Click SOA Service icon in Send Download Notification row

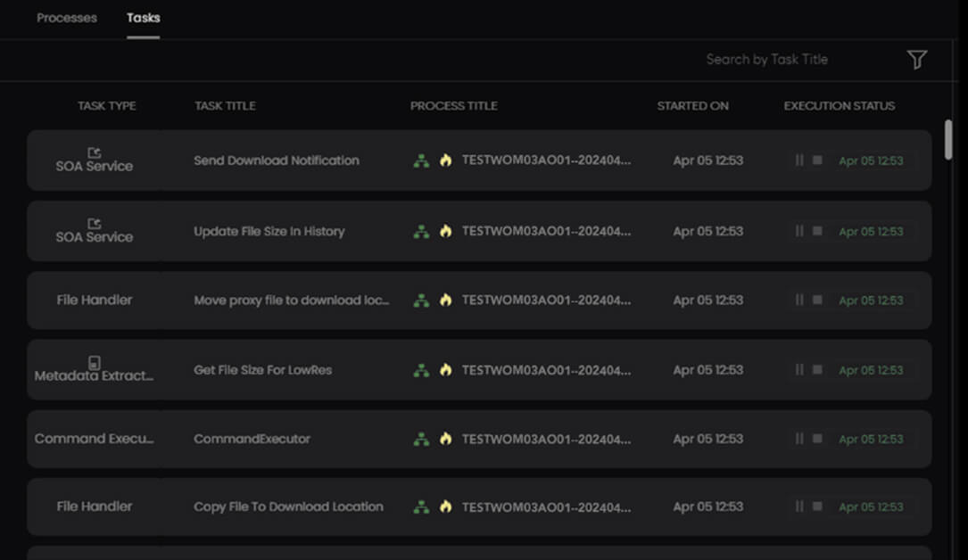click(x=94, y=152)
